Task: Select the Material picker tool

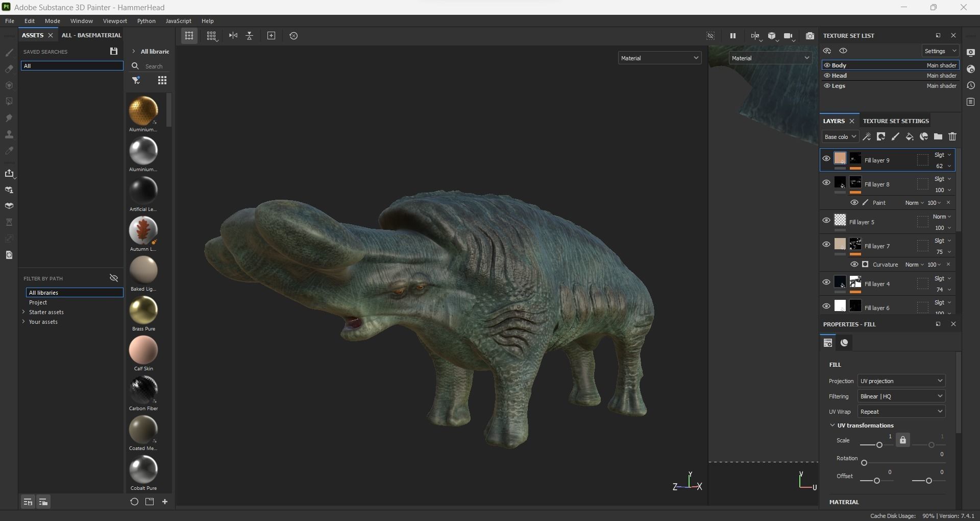Action: (x=9, y=151)
